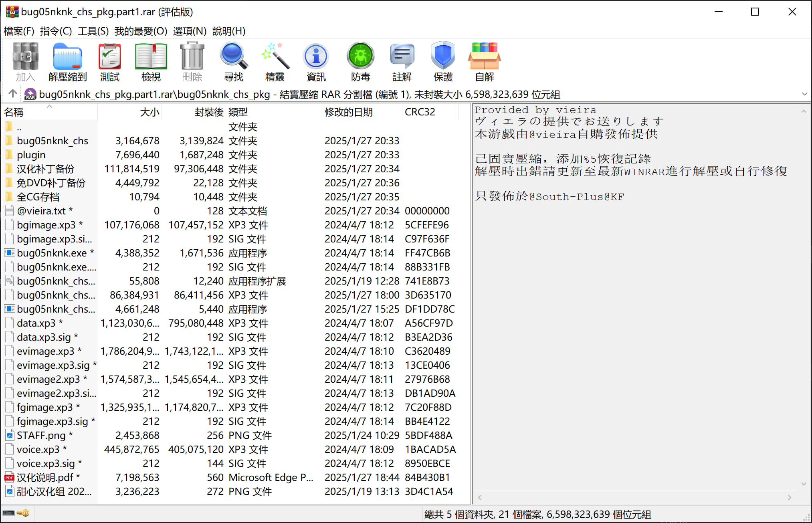The height and width of the screenshot is (523, 812).
Task: Expand the archive path dropdown arrow
Action: 804,94
